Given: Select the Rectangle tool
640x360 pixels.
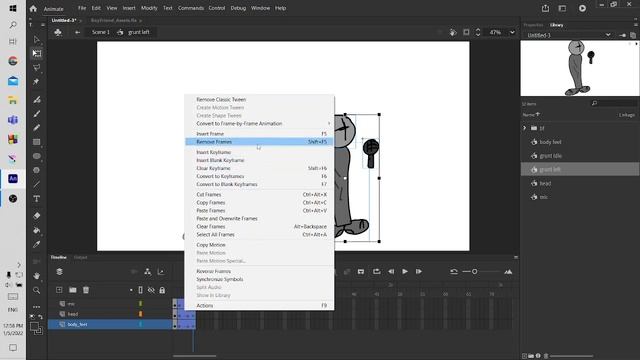Looking at the screenshot, I should click(36, 142).
